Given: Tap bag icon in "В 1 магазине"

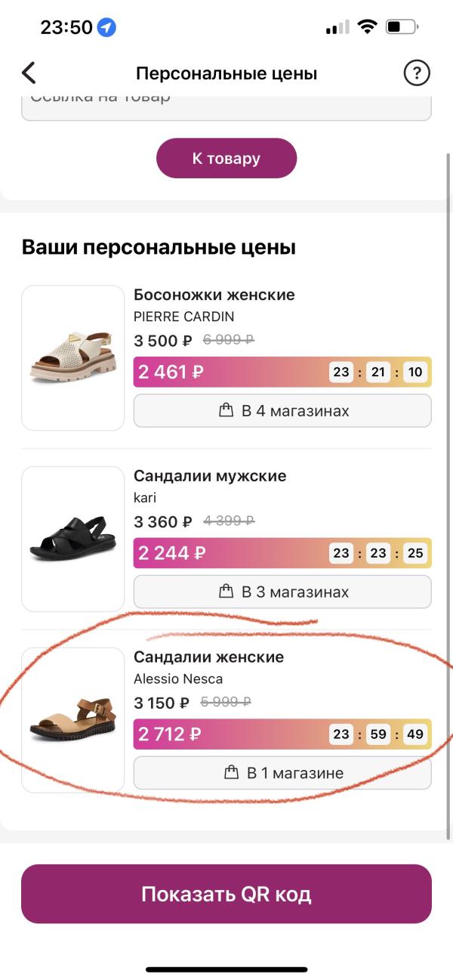Looking at the screenshot, I should coord(231,773).
